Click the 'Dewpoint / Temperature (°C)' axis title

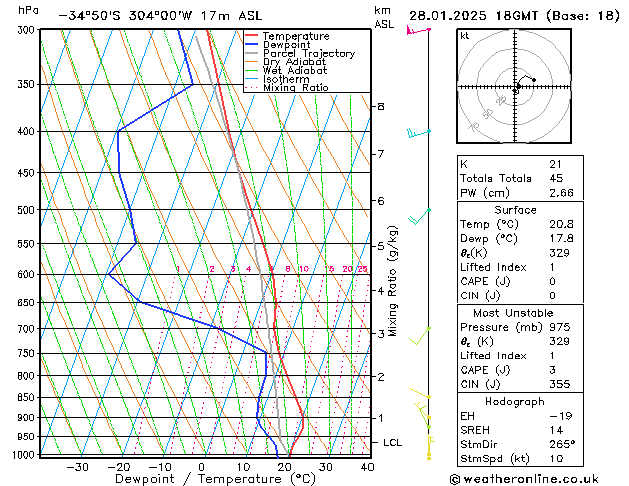[215, 479]
